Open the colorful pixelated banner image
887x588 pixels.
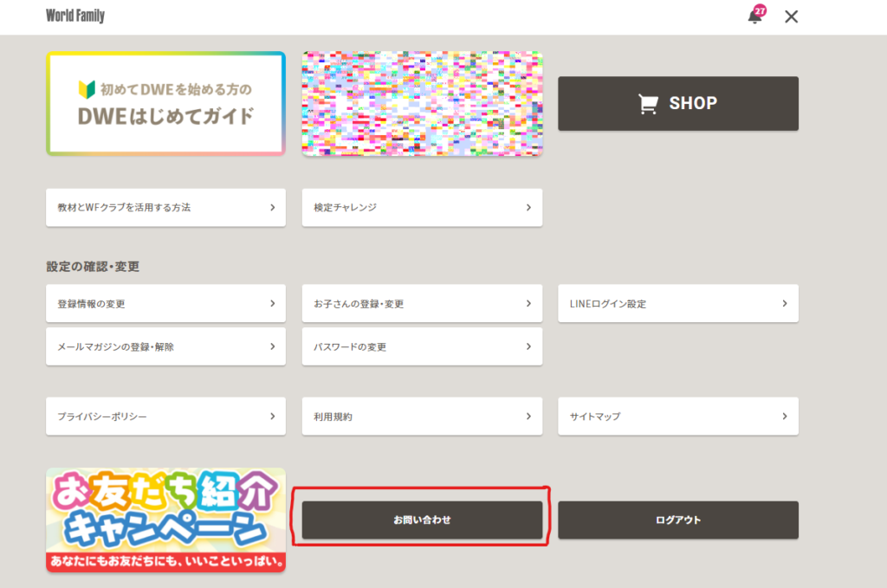point(422,104)
